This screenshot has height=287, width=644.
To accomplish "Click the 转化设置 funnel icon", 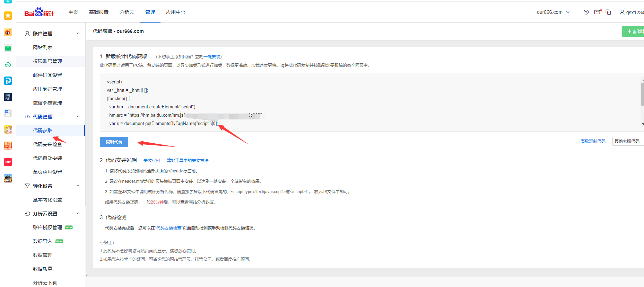I will click(27, 186).
